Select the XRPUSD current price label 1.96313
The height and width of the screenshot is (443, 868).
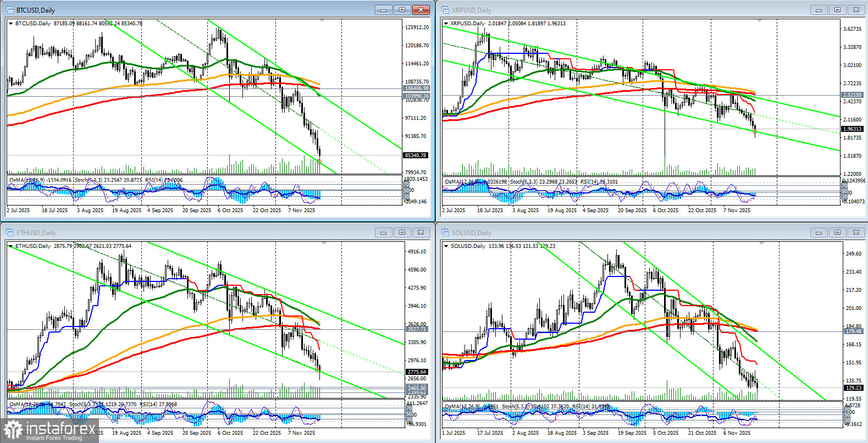pyautogui.click(x=853, y=129)
